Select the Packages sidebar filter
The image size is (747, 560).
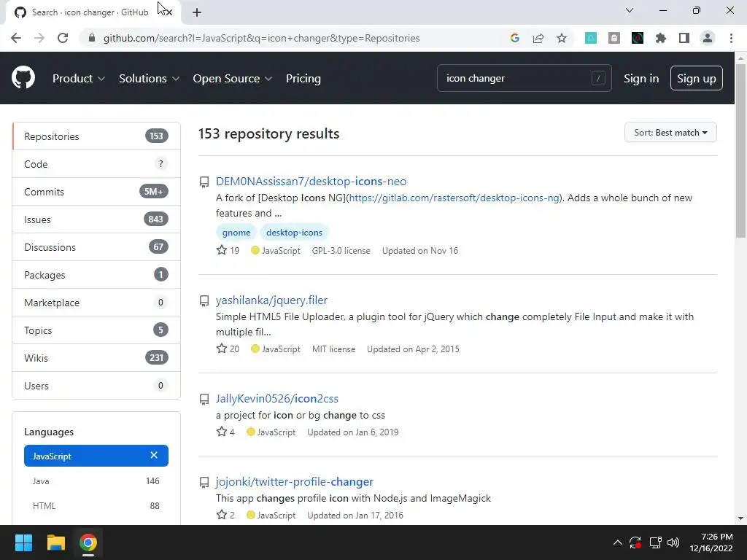tap(96, 275)
